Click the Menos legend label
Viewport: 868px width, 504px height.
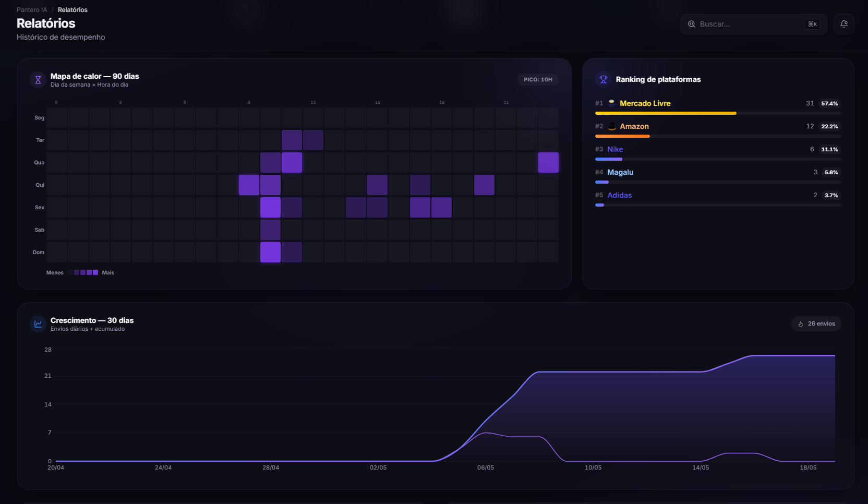(55, 272)
